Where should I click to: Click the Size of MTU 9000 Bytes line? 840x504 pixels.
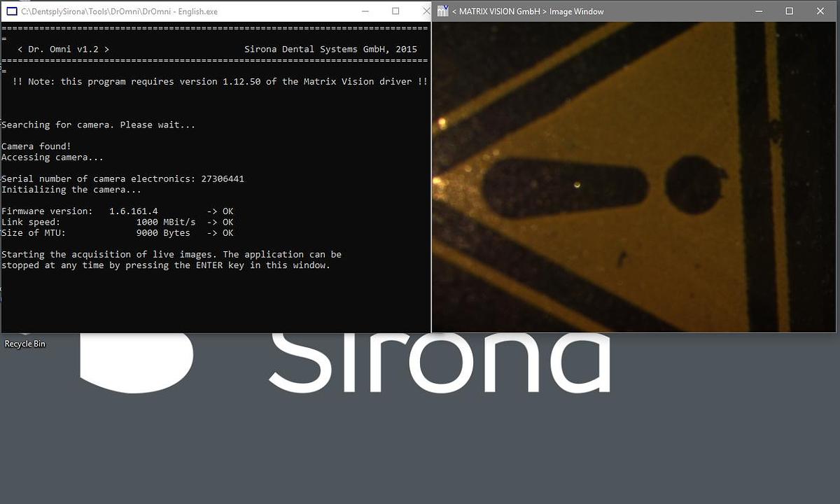click(x=117, y=233)
